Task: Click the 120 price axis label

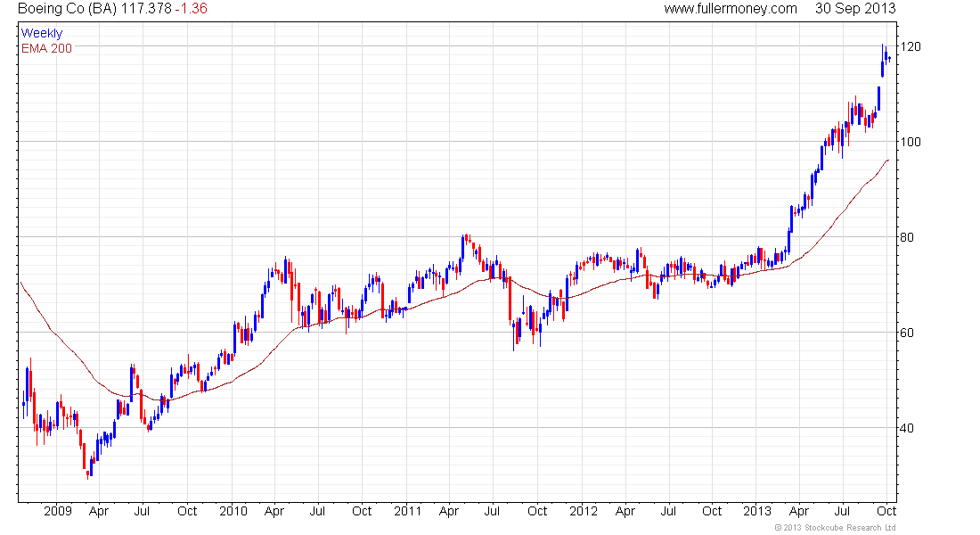Action: tap(911, 46)
